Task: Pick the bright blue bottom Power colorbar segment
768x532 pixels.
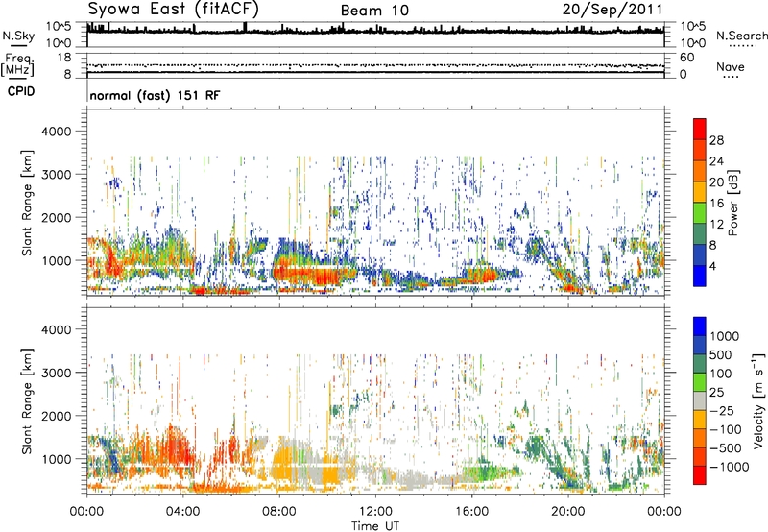Action: point(700,277)
